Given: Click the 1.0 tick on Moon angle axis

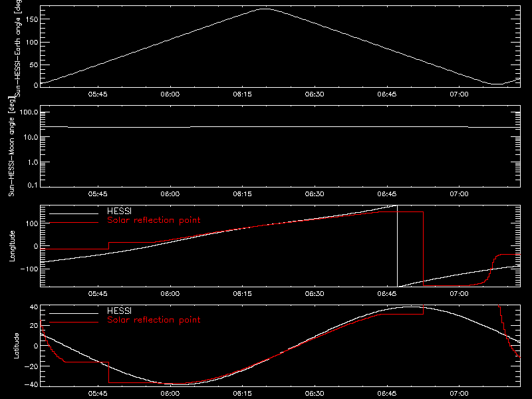Looking at the screenshot, I should tap(33, 162).
